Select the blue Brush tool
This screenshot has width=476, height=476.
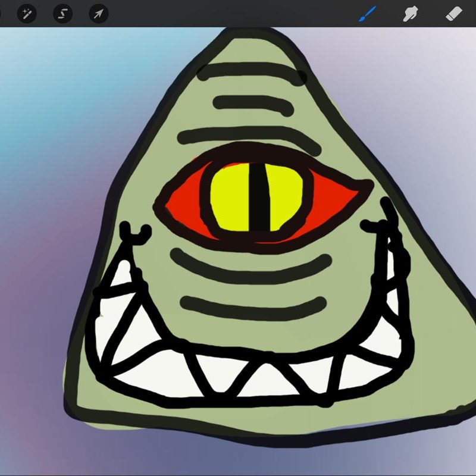pos(367,14)
